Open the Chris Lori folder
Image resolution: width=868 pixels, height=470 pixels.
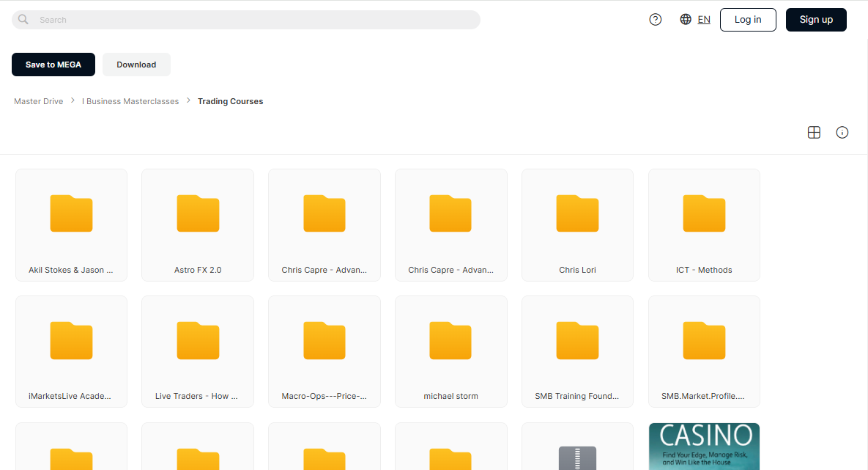(x=577, y=225)
